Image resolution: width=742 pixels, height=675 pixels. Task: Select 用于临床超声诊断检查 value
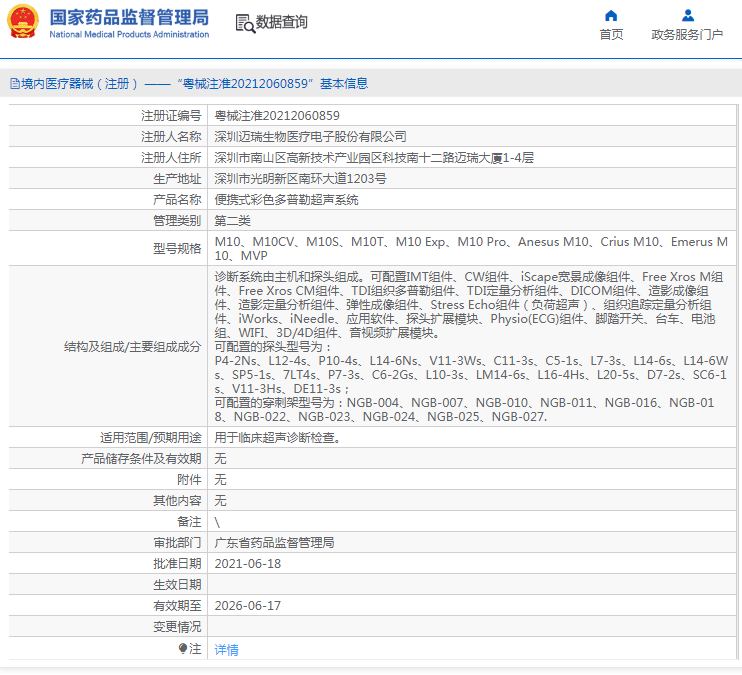pos(277,438)
